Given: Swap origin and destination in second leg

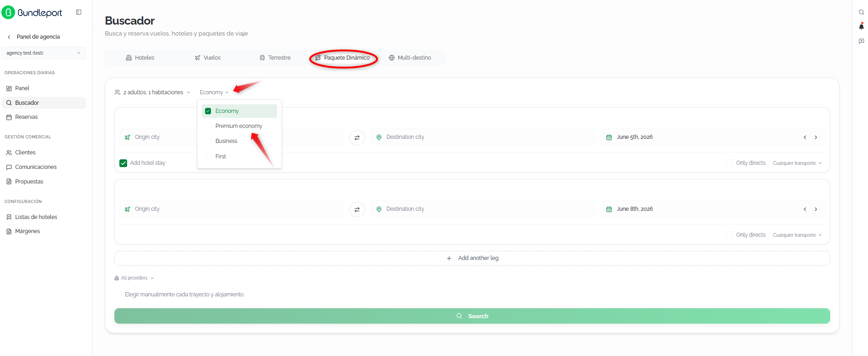Looking at the screenshot, I should [357, 209].
